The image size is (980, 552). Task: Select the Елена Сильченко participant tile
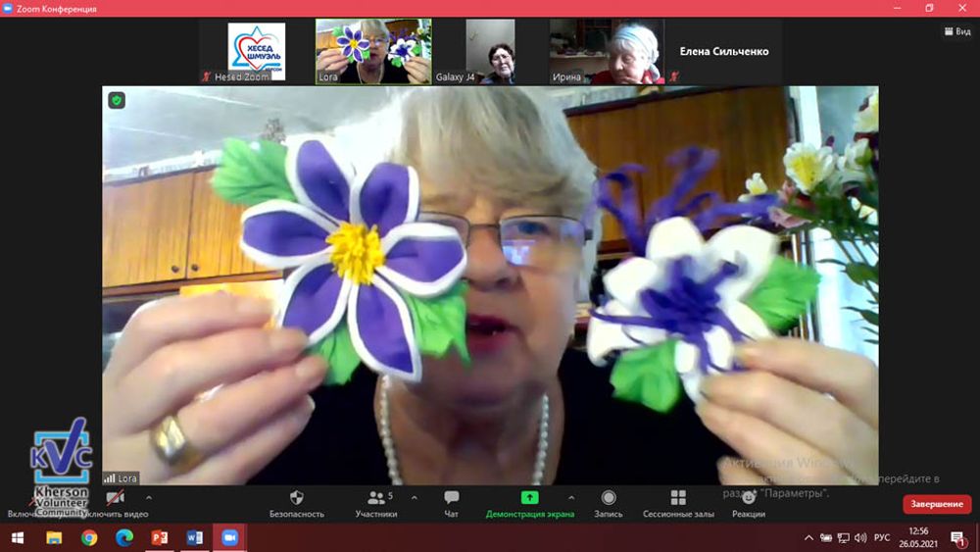(723, 51)
